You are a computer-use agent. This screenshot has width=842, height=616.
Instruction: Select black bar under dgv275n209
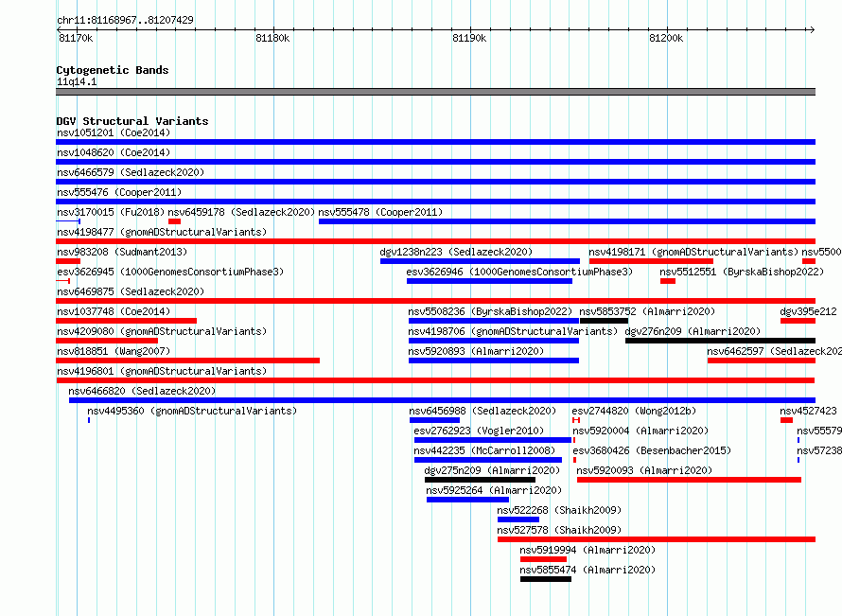tap(480, 480)
